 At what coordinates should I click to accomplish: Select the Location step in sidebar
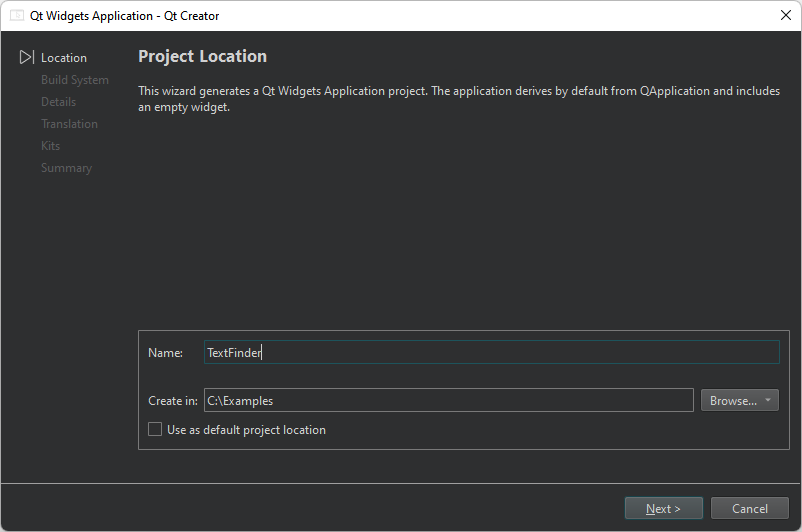64,58
